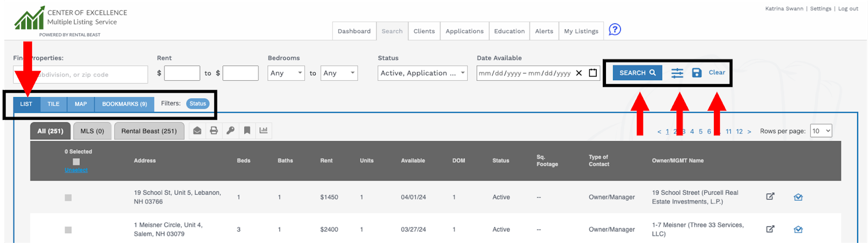Viewport: 868px width, 243px height.
Task: Click next page arrow in pagination
Action: [749, 131]
